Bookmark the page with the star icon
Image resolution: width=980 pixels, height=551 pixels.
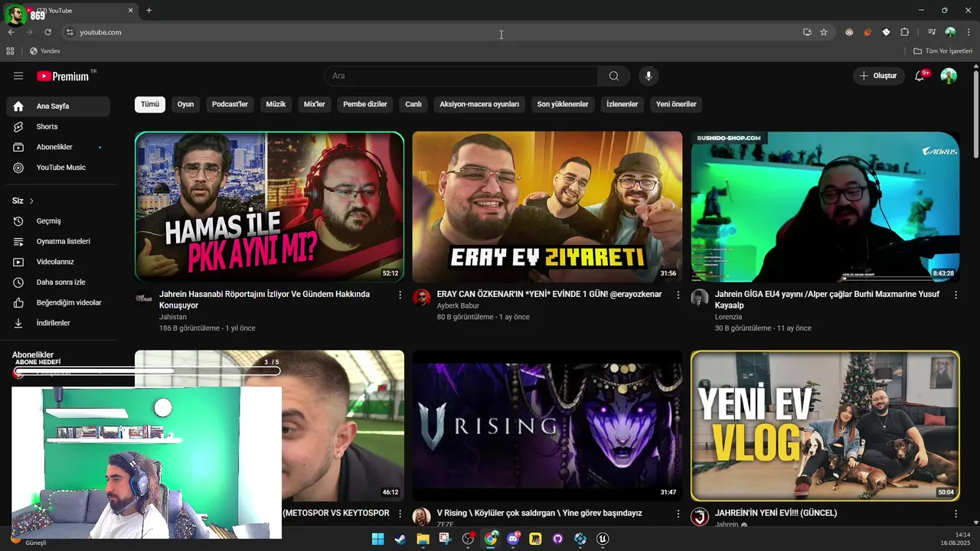point(824,32)
